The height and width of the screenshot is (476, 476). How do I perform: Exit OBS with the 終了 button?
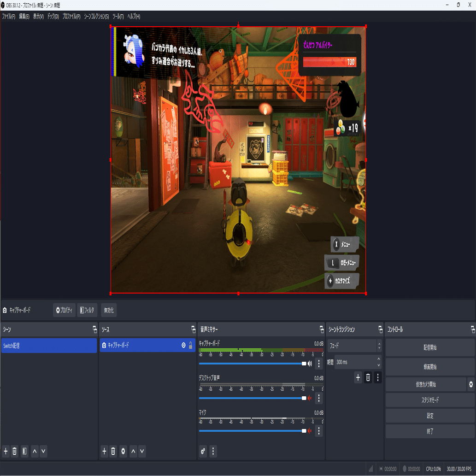pos(430,431)
